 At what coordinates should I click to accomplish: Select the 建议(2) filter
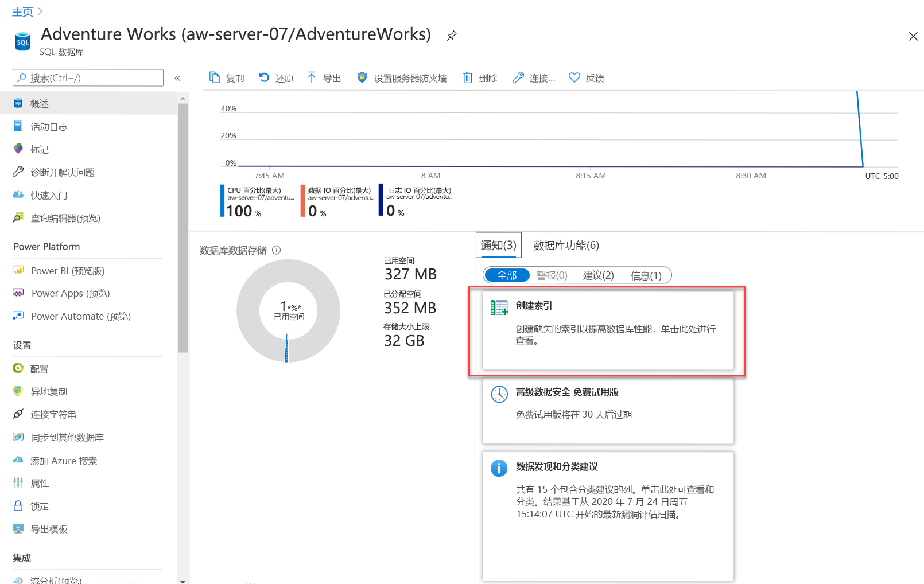pyautogui.click(x=598, y=275)
